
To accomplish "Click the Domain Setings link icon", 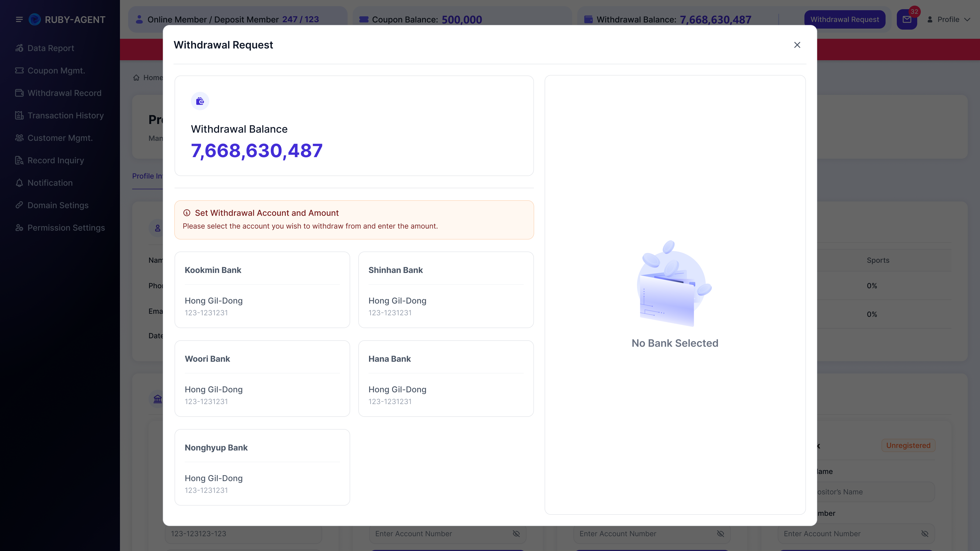I will click(x=19, y=205).
